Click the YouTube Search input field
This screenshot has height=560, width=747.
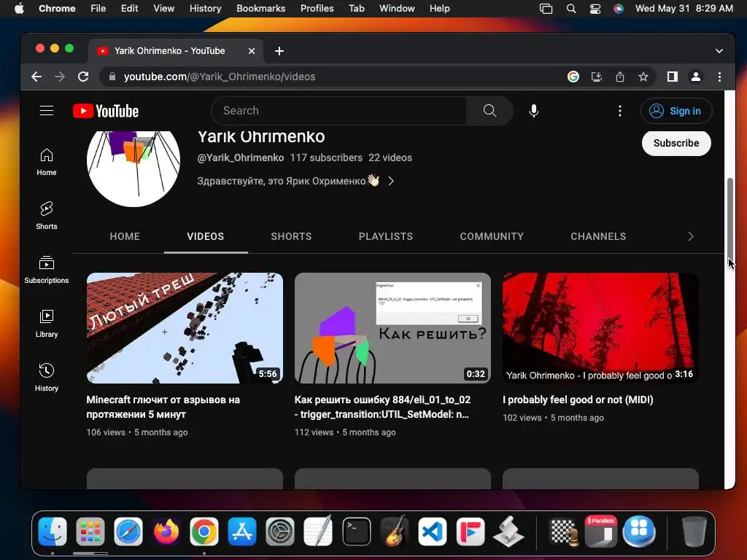[339, 111]
